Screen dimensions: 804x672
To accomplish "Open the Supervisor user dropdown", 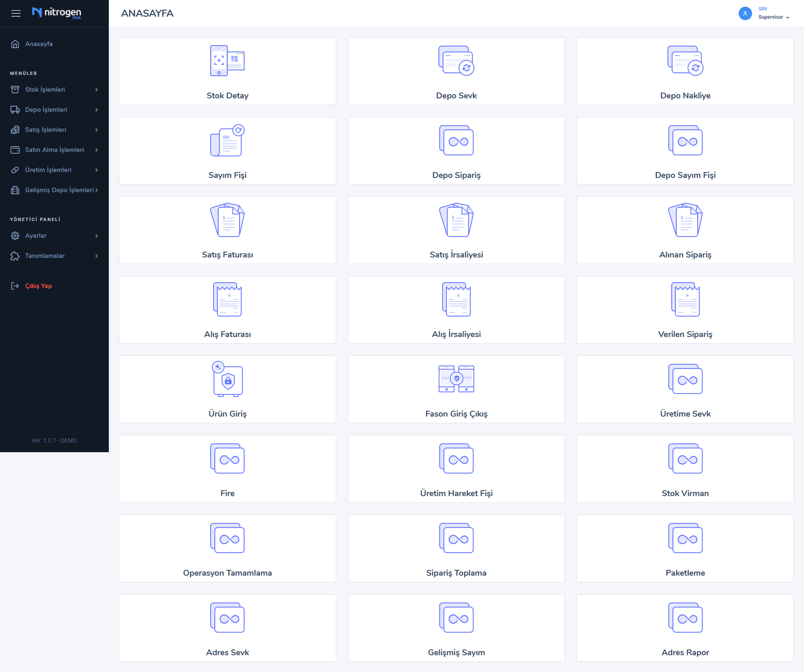I will (773, 17).
